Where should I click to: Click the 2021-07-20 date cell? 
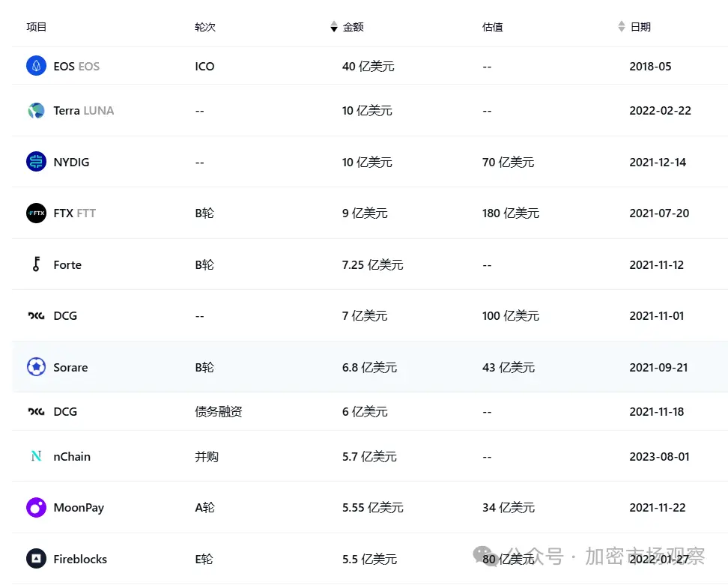(x=659, y=213)
